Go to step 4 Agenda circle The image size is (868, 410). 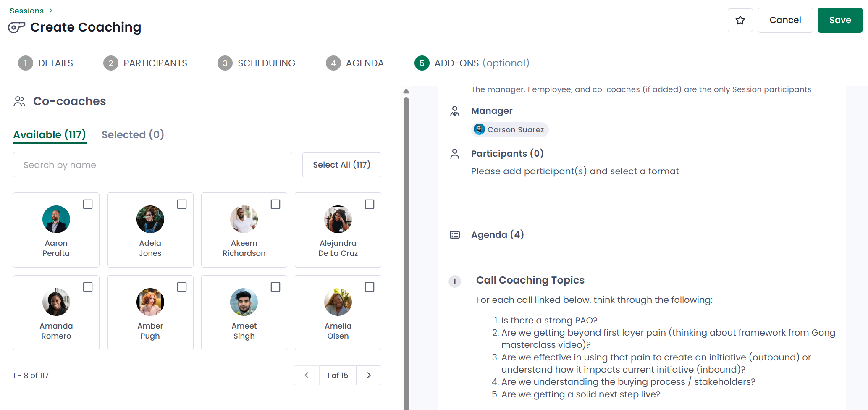pyautogui.click(x=333, y=63)
